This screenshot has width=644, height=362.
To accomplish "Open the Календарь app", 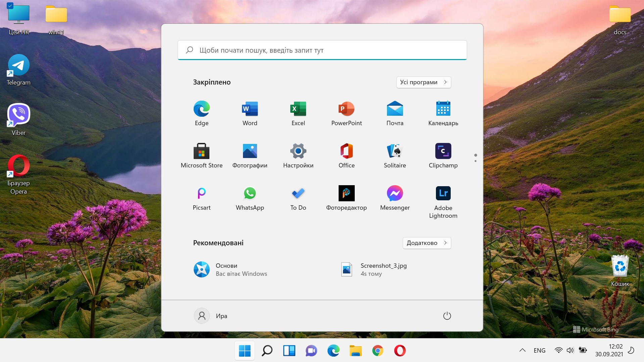I will [x=443, y=113].
